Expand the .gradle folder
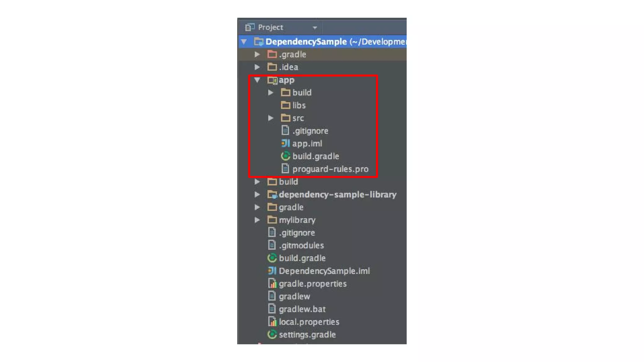644x362 pixels. pos(257,54)
